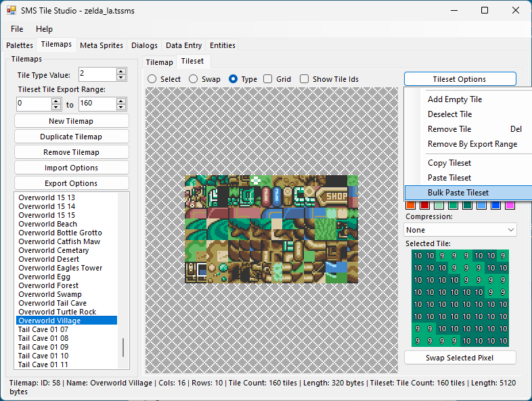Increase the export range start value
This screenshot has width=532, height=401.
[x=56, y=101]
